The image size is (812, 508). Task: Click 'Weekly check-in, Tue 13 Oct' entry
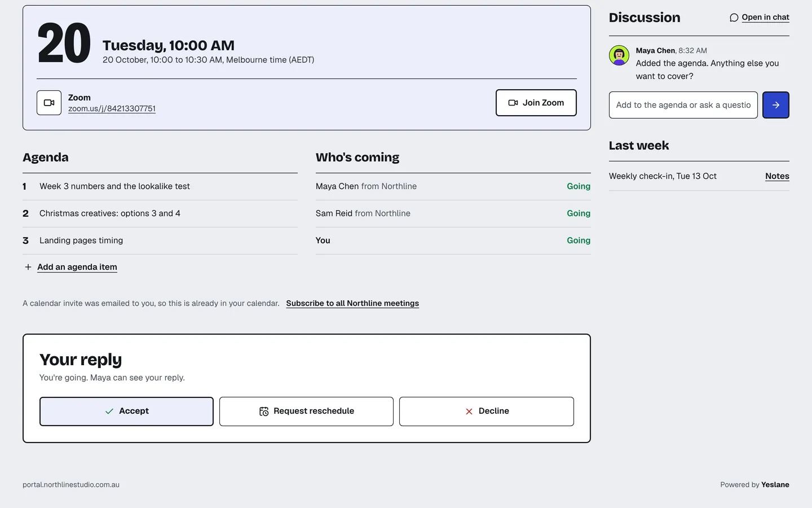tap(663, 176)
